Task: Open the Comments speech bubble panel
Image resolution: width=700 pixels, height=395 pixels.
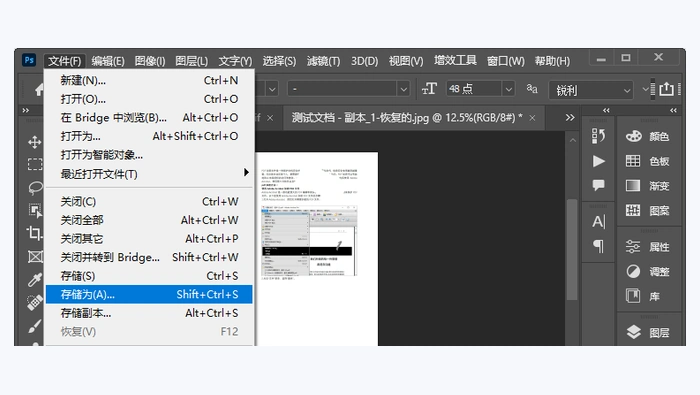Action: pyautogui.click(x=598, y=185)
